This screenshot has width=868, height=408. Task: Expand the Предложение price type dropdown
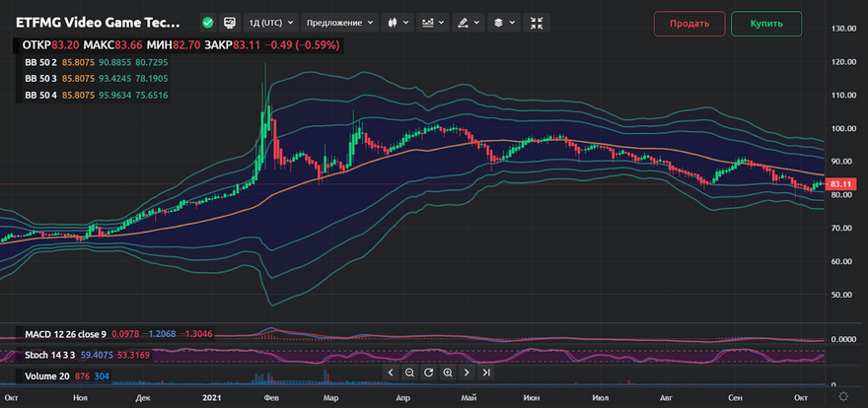[x=340, y=22]
